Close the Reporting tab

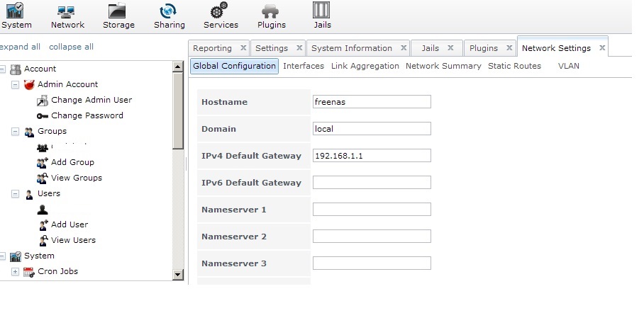[x=243, y=48]
